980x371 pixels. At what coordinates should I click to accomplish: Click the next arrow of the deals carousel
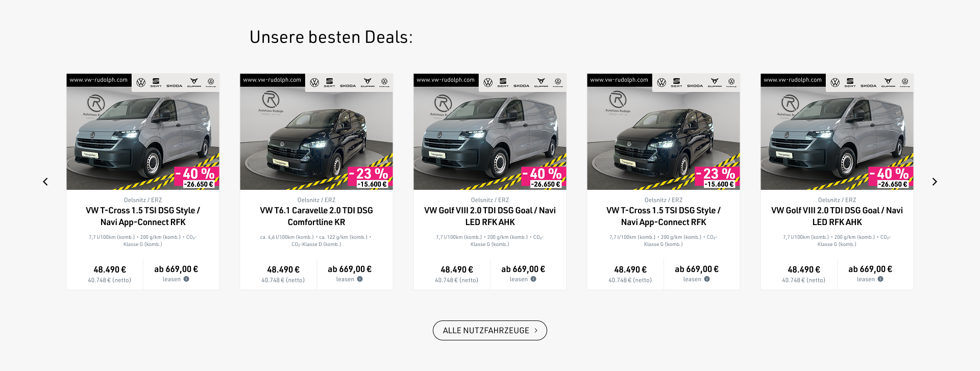(935, 182)
